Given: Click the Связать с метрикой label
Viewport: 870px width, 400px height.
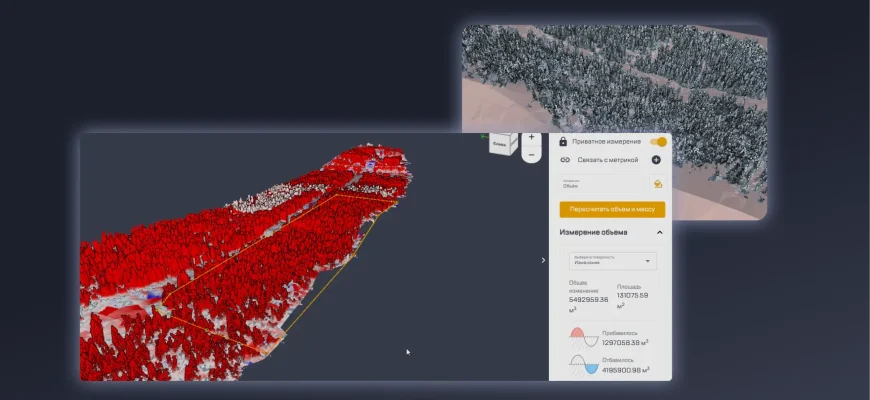Looking at the screenshot, I should [607, 160].
